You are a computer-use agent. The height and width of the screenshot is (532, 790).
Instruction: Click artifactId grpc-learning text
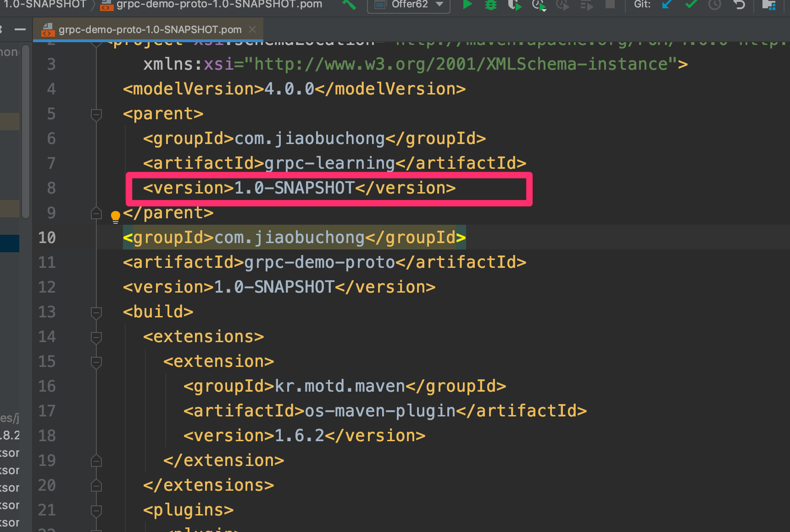coord(329,163)
